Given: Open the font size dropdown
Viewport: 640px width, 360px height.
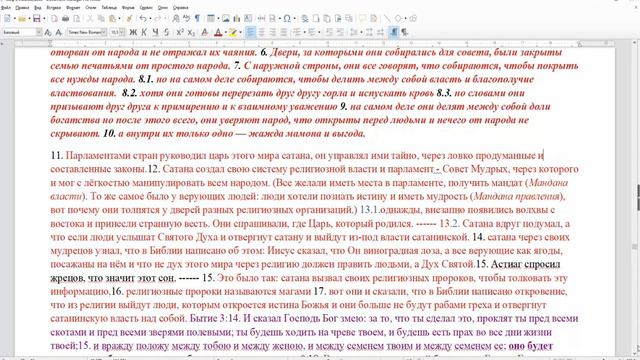Looking at the screenshot, I should (x=122, y=32).
